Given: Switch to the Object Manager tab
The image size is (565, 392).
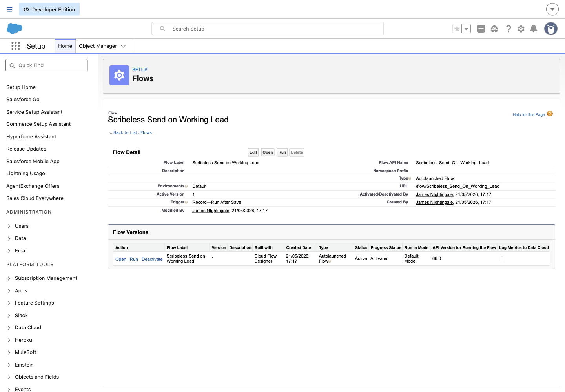Looking at the screenshot, I should coord(98,46).
